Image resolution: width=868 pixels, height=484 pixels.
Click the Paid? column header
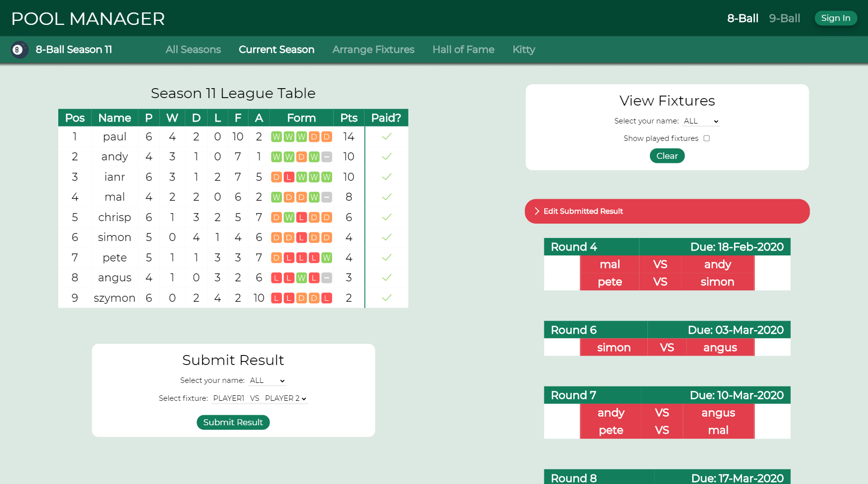[x=386, y=118]
